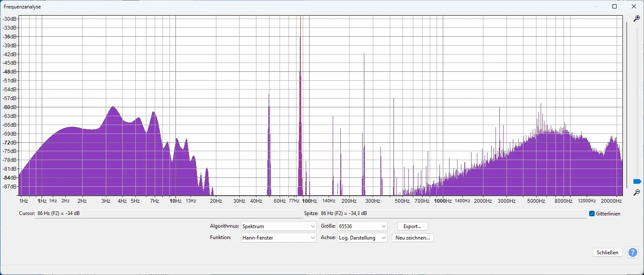Viewport: 644px width, 275px height.
Task: Click the -30dB label on the vertical axis
Action: click(10, 19)
